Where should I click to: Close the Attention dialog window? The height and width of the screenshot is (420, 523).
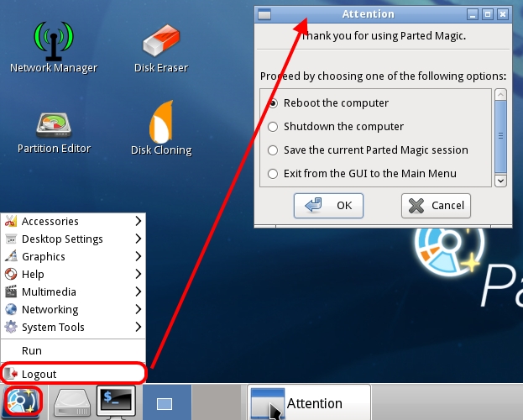[503, 14]
